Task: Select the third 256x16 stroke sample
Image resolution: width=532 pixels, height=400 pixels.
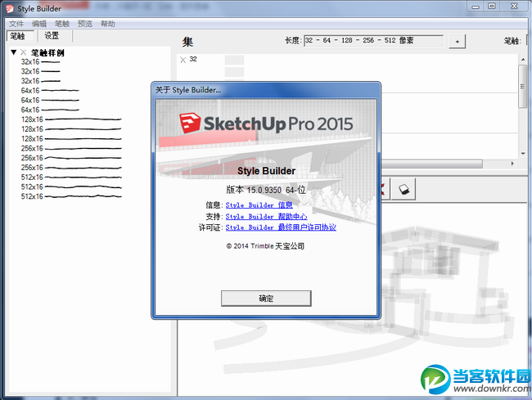Action: (x=71, y=168)
